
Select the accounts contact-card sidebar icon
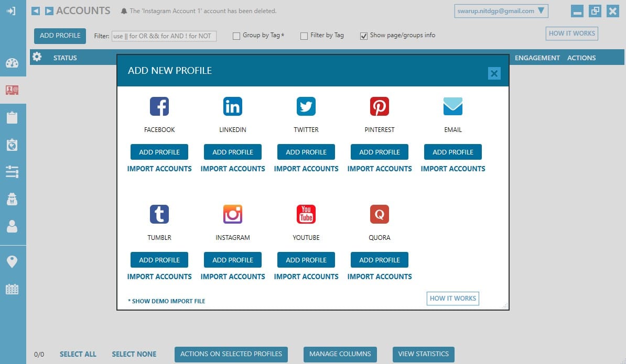point(12,90)
